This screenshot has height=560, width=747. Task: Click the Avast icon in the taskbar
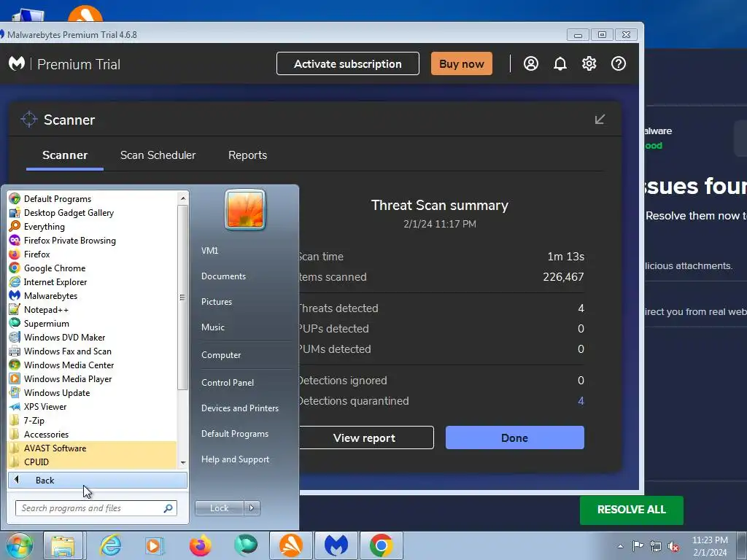coord(290,545)
